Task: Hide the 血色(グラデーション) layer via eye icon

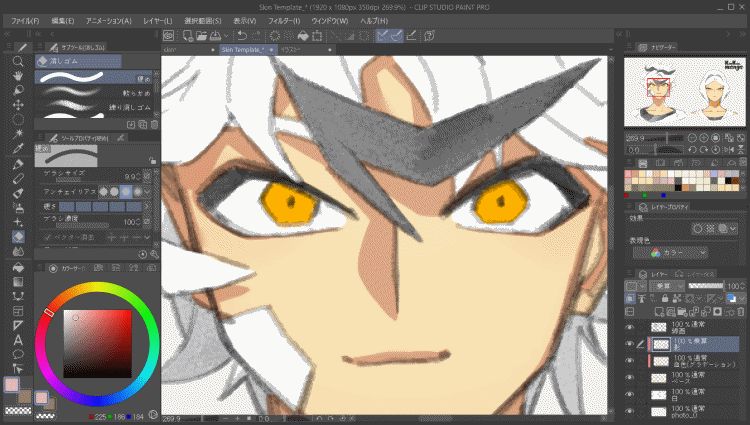Action: (629, 360)
